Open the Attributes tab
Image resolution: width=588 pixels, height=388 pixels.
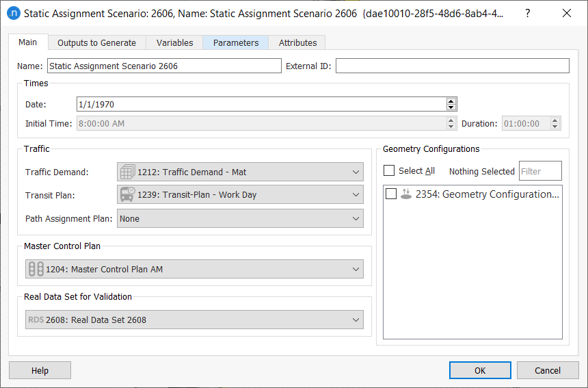tap(297, 43)
